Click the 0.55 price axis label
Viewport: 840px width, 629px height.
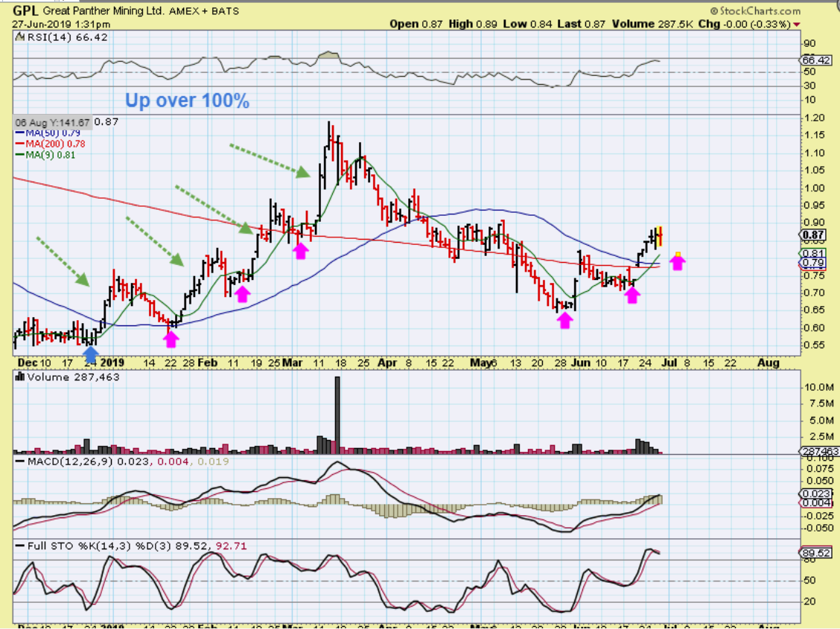(814, 345)
